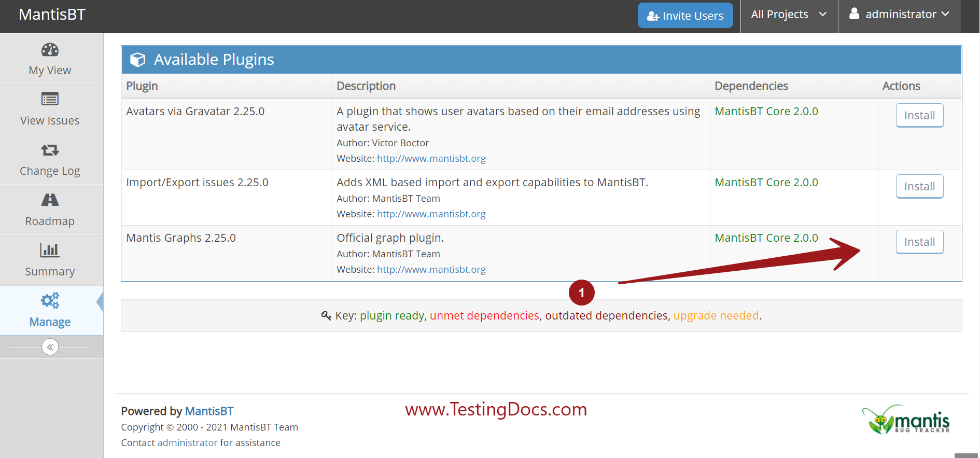Select Manage in the sidebar
The image size is (980, 458).
tap(50, 322)
